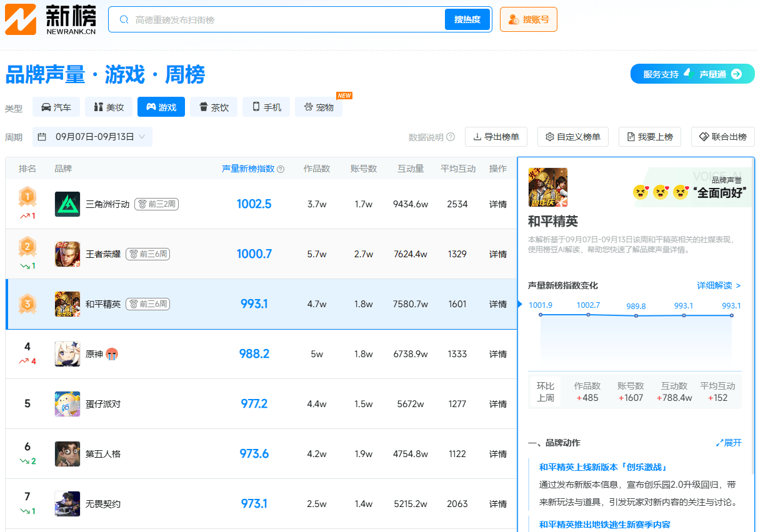Click the info icon next to 声量新榜指数
758x532 pixels.
pyautogui.click(x=279, y=169)
